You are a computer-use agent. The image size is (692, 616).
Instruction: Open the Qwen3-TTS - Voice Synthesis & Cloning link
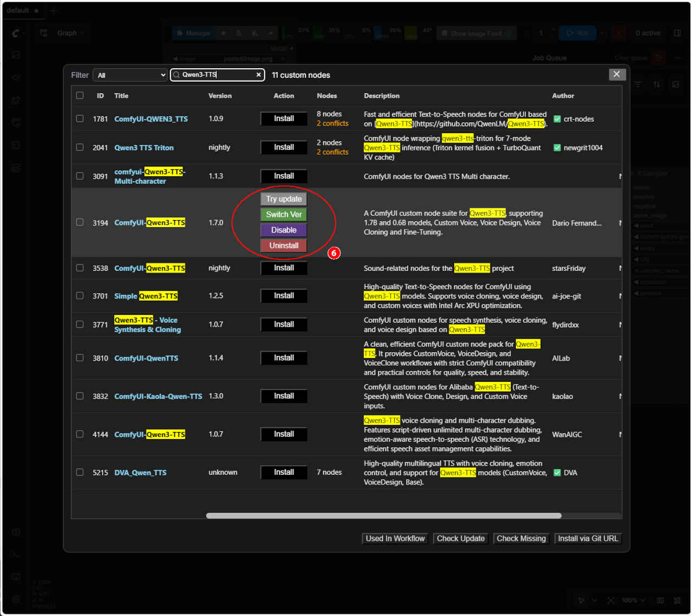pos(148,325)
